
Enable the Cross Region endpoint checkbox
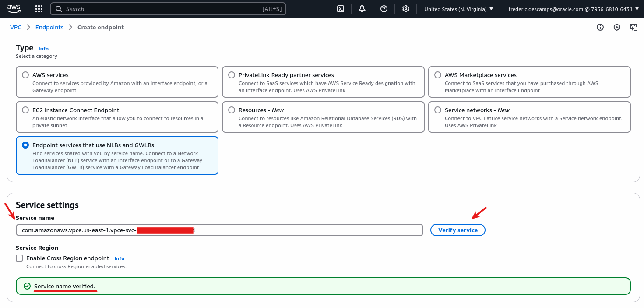[19, 258]
